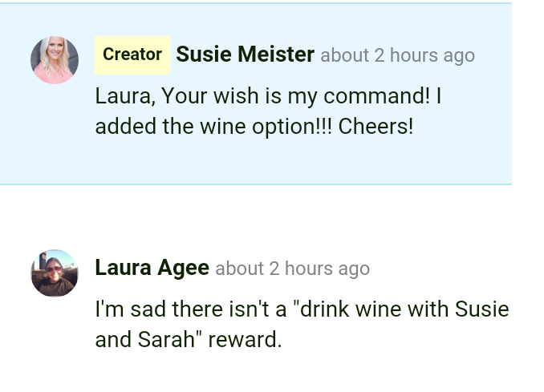Click the line ending "and Sarah" reward."
Viewport: 544px width, 392px height.
[x=189, y=339]
